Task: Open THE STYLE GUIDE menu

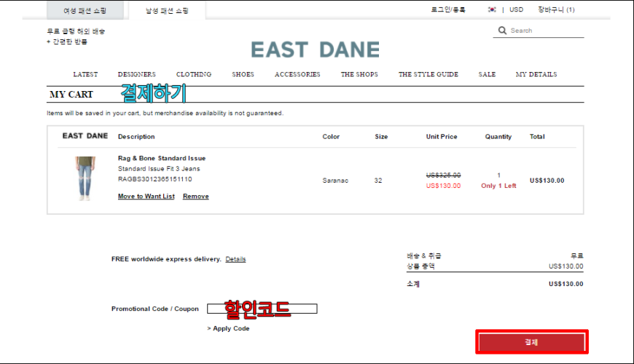Action: coord(428,74)
